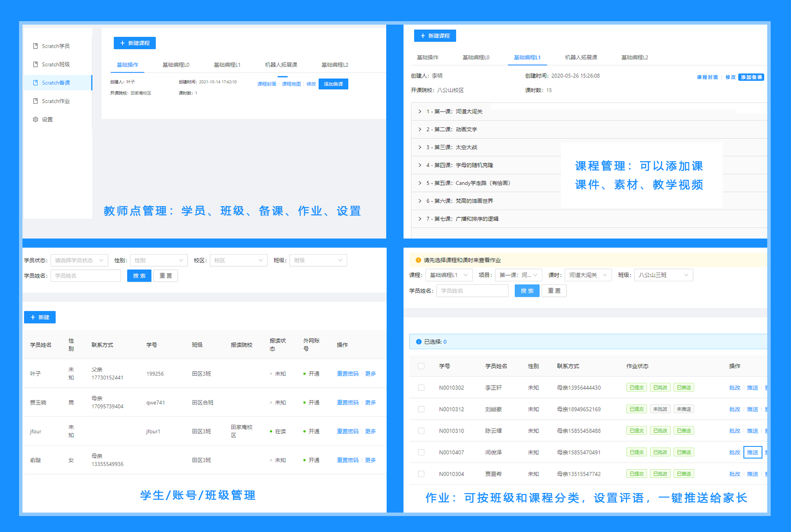The height and width of the screenshot is (532, 791).
Task: Click the 学员姓名 input in the student management panel
Action: coord(86,276)
